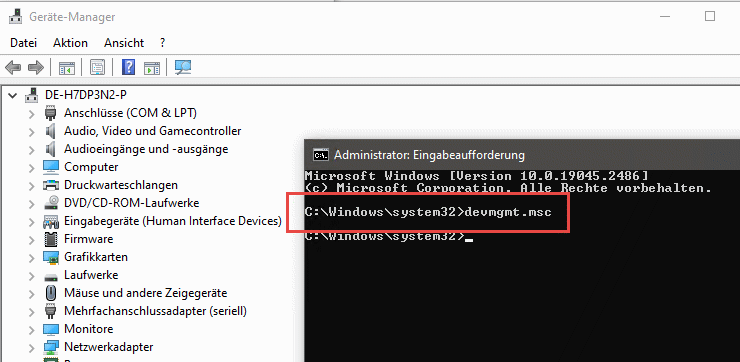
Task: Open the Ansicht menu
Action: point(124,43)
